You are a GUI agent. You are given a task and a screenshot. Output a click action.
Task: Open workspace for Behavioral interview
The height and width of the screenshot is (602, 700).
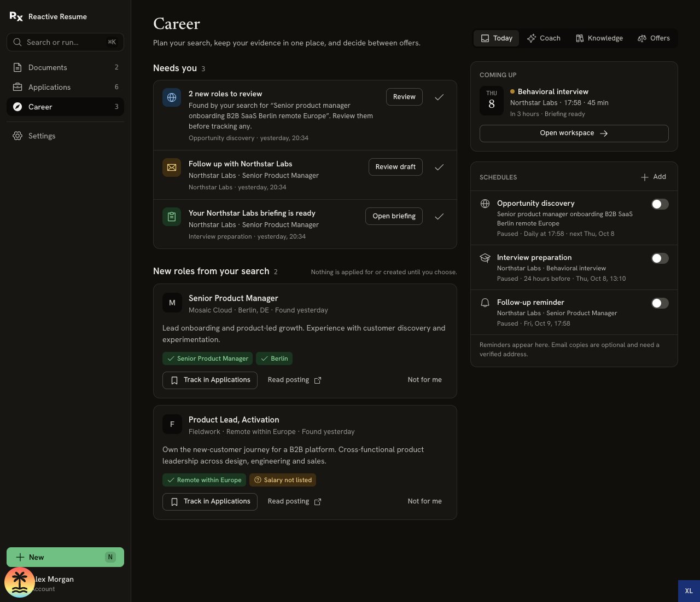click(x=574, y=133)
